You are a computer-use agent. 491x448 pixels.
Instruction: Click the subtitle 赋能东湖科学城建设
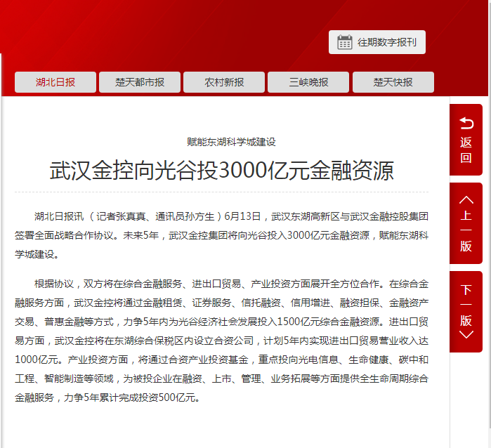221,141
